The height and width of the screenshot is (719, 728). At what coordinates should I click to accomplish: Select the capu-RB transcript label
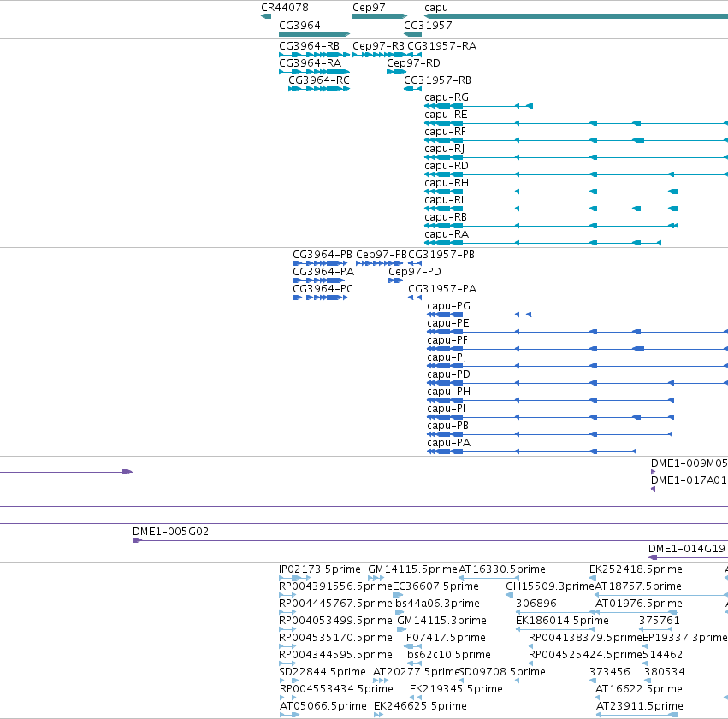point(446,217)
